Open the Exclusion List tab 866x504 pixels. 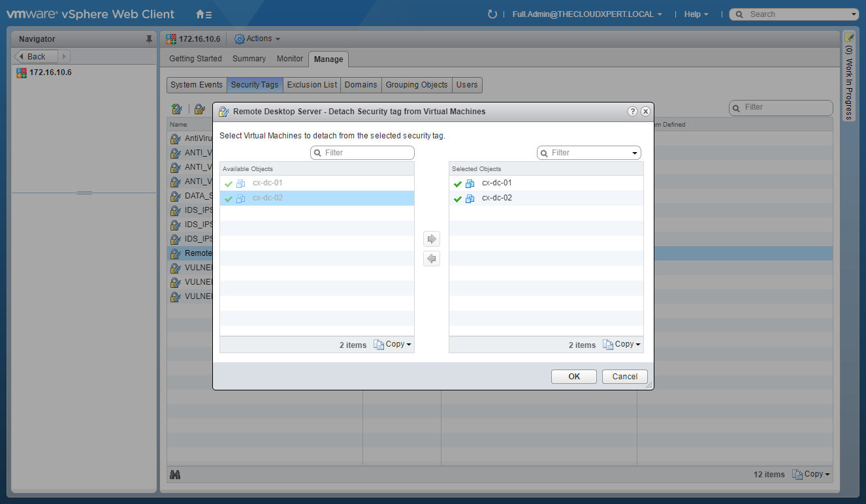(312, 85)
